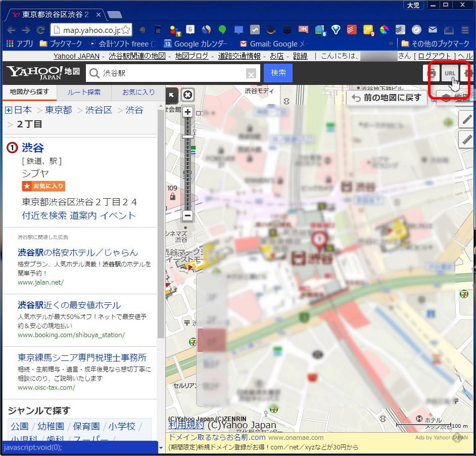Switch to お気に入り tab
Screen dimensions: 476x456
[x=138, y=93]
